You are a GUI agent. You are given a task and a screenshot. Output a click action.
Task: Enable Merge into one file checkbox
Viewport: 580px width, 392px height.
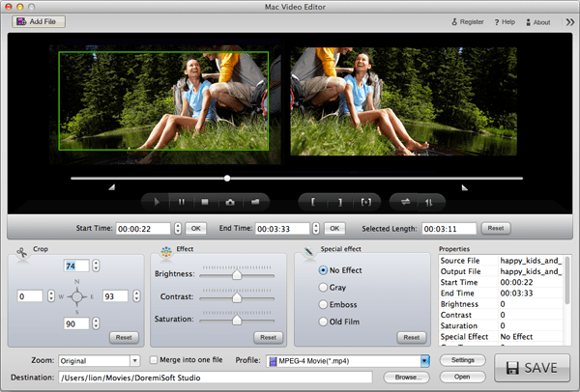(x=155, y=360)
